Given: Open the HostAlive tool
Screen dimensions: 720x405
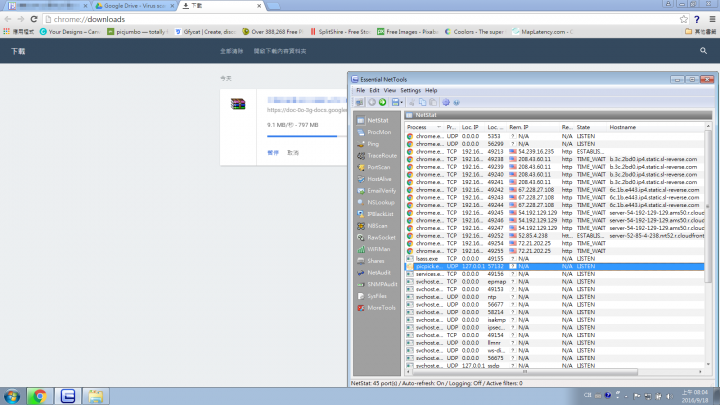Looking at the screenshot, I should tap(375, 179).
